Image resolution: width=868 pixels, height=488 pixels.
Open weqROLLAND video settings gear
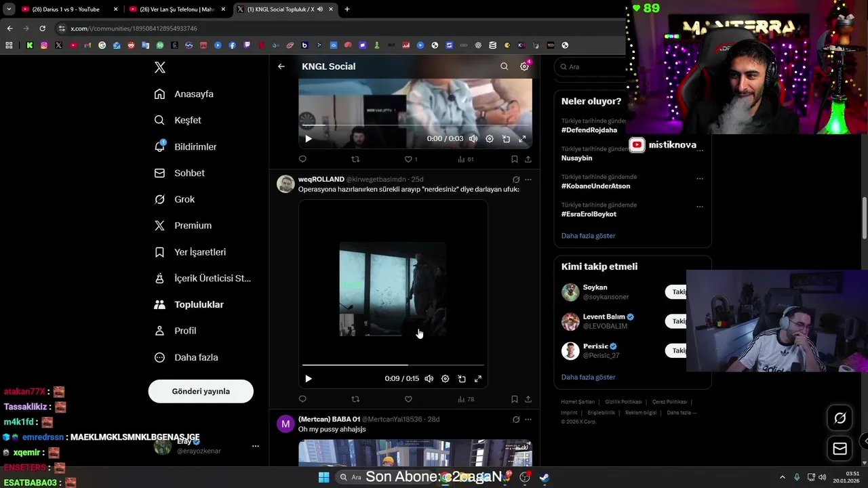click(x=446, y=379)
